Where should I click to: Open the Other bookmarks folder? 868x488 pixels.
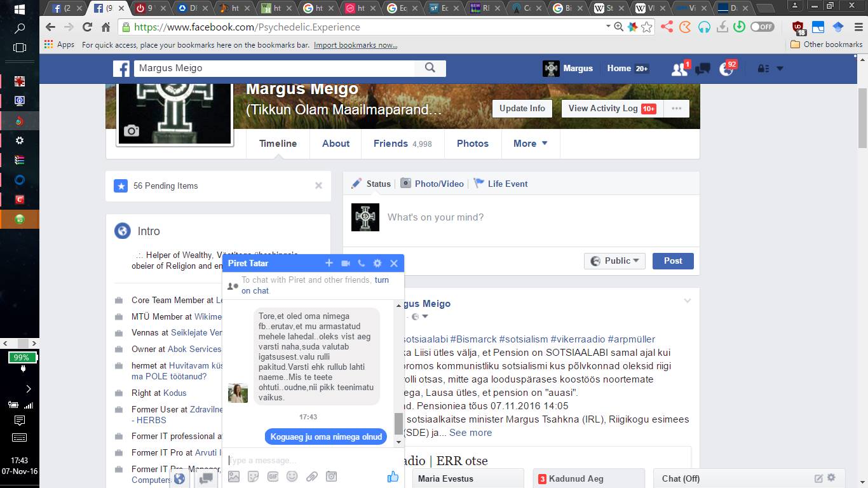point(826,44)
